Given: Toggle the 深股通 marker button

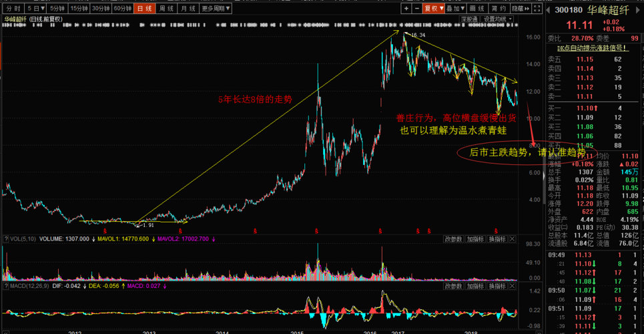Looking at the screenshot, I should coord(470,19).
